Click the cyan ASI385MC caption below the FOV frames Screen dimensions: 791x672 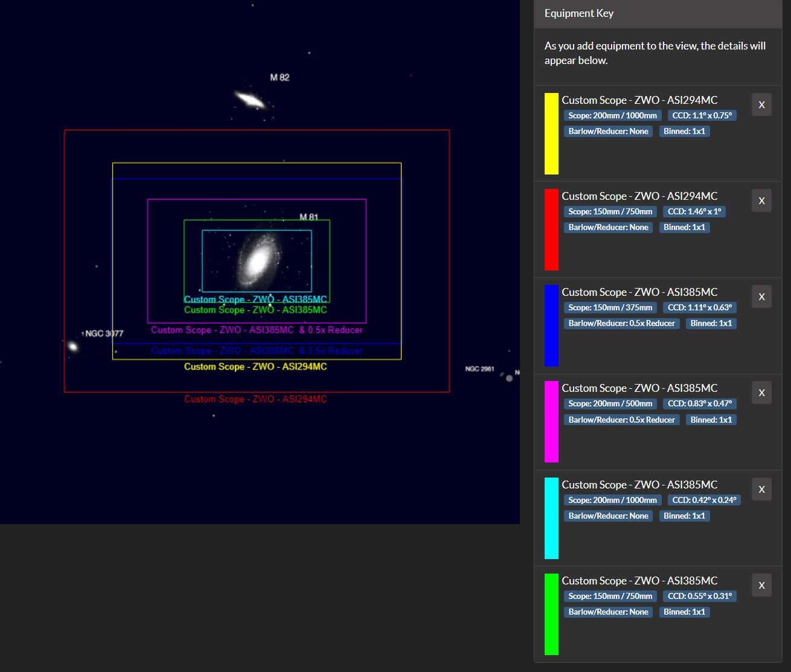(255, 299)
